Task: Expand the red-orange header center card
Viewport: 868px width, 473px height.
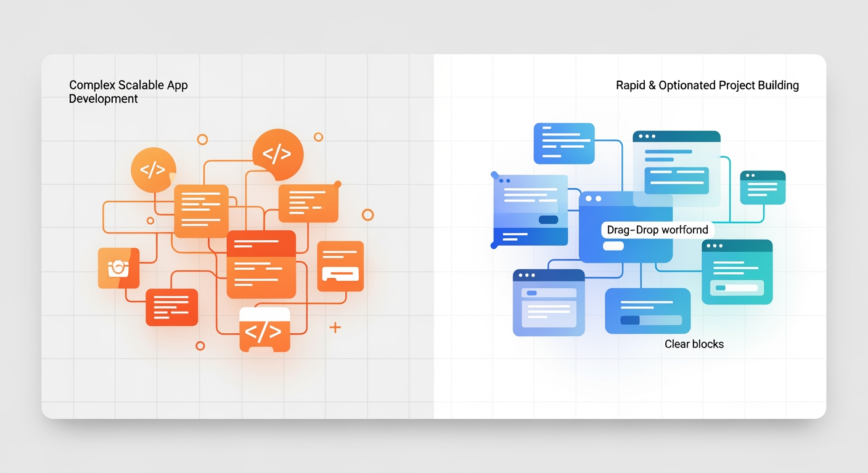Action: pyautogui.click(x=261, y=264)
